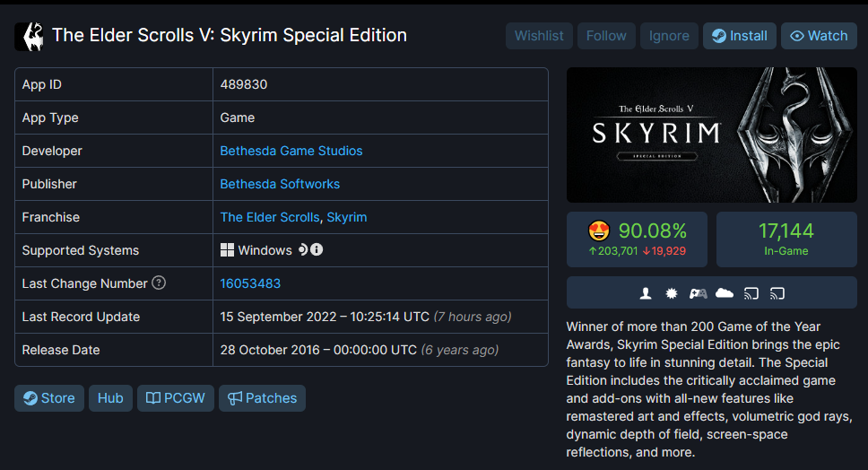Click the controller support gamepad icon
Viewport: 868px width, 470px height.
pyautogui.click(x=698, y=293)
